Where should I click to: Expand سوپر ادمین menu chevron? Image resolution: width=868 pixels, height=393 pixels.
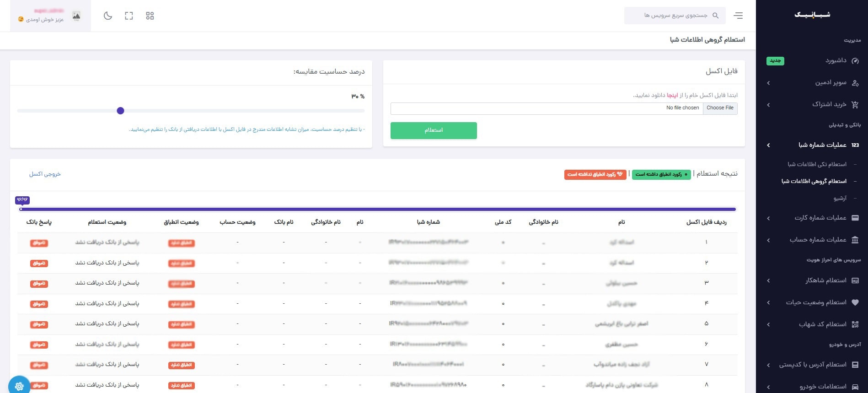tap(768, 83)
